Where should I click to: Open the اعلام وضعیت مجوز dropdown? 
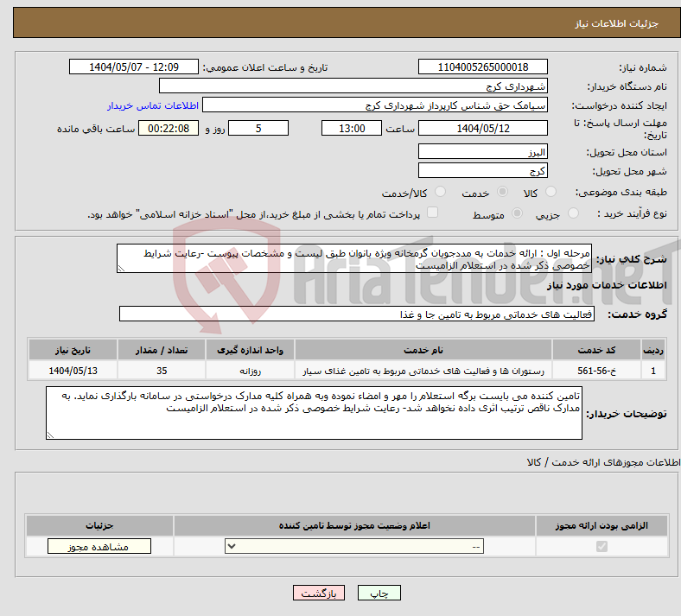[354, 547]
